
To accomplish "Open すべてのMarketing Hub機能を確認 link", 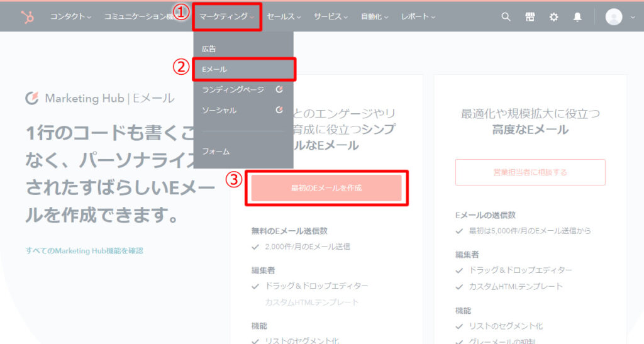I will coord(84,250).
